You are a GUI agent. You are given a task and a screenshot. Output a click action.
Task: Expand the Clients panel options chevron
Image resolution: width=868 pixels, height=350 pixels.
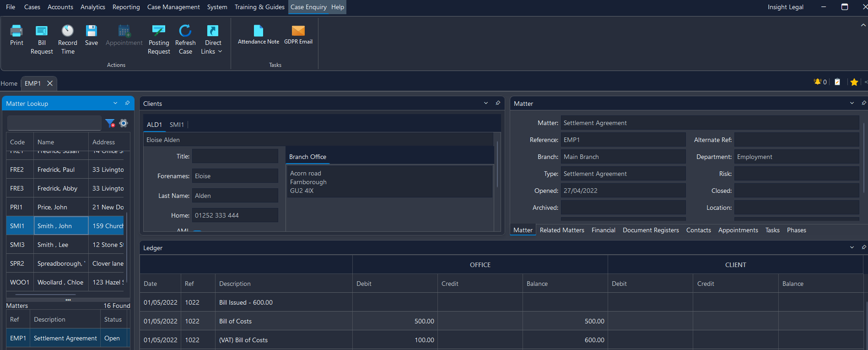tap(486, 103)
